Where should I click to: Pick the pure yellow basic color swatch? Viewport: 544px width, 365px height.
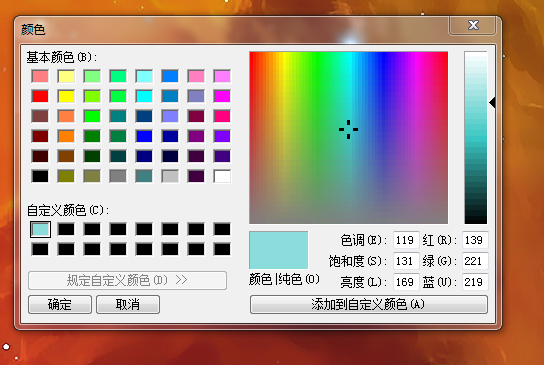(66, 96)
